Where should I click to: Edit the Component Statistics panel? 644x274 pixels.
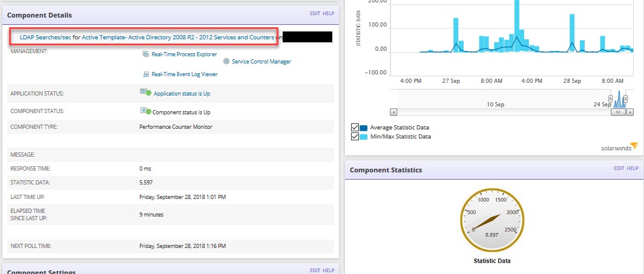click(x=619, y=168)
